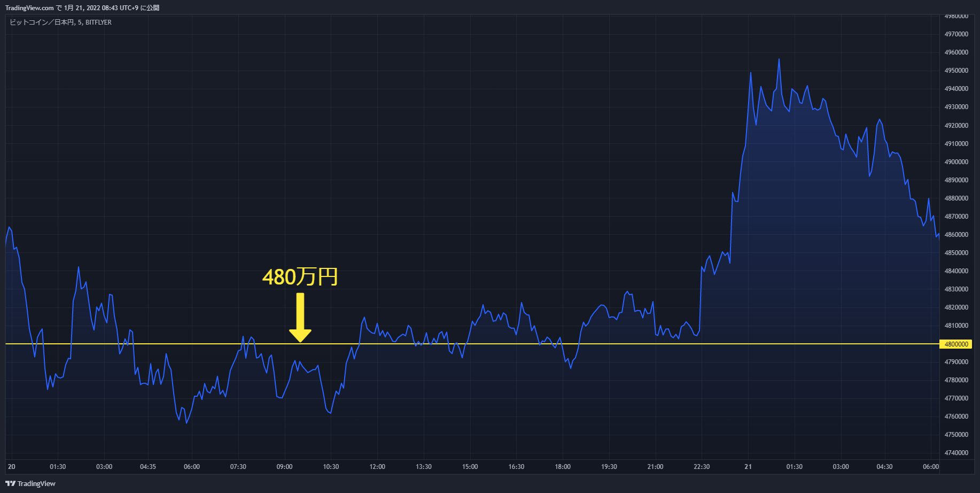Viewport: 980px width, 493px height.
Task: Click the 07:30 time axis label
Action: point(238,467)
